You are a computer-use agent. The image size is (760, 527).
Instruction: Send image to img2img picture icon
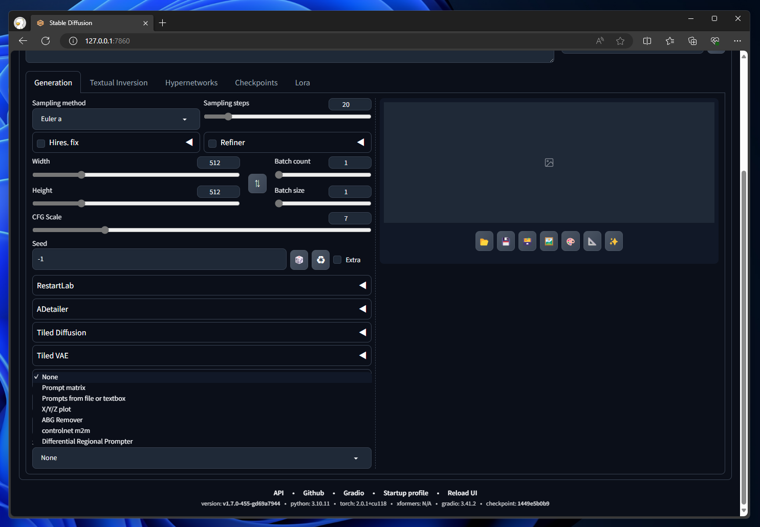(x=549, y=241)
